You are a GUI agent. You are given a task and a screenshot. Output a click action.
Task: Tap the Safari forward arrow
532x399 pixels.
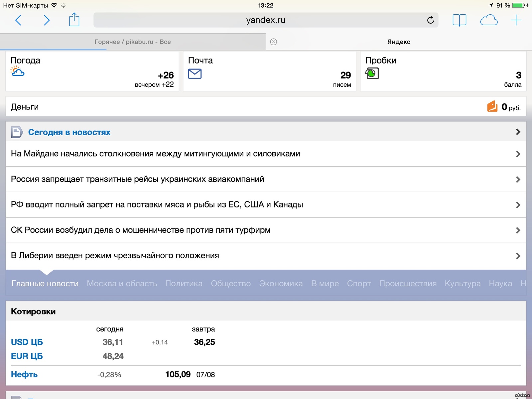[47, 20]
